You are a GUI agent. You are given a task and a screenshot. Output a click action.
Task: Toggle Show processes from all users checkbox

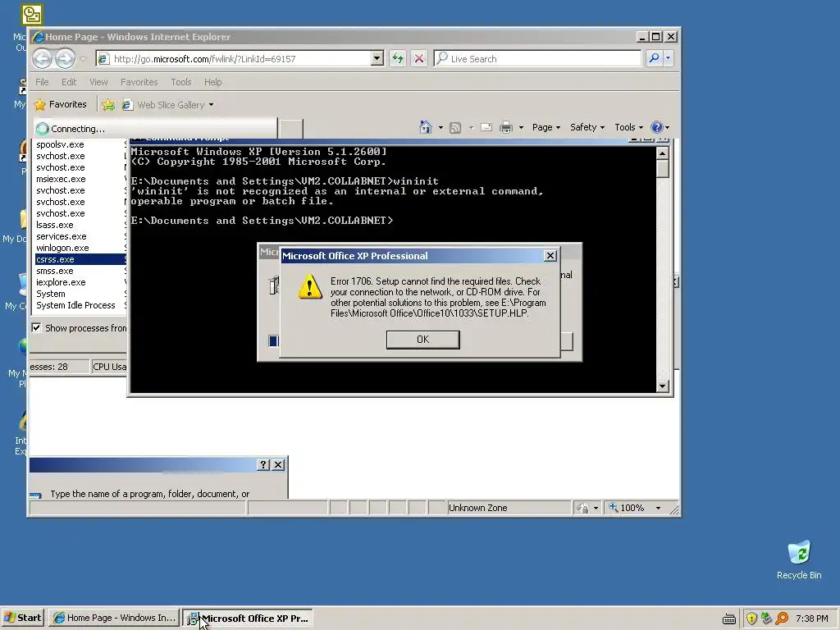(36, 327)
